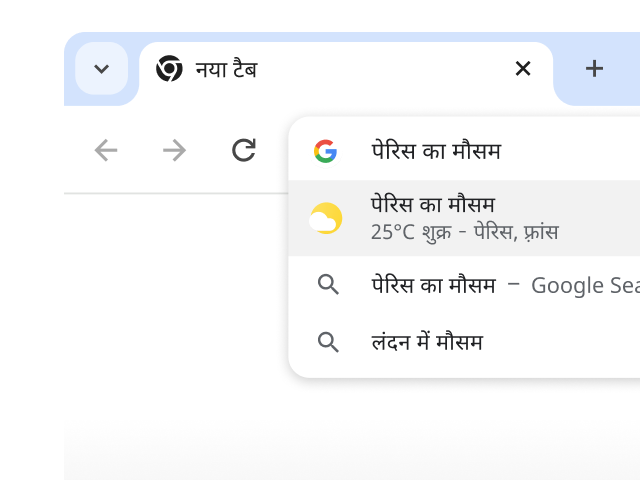Go forward using the forward arrow

174,150
